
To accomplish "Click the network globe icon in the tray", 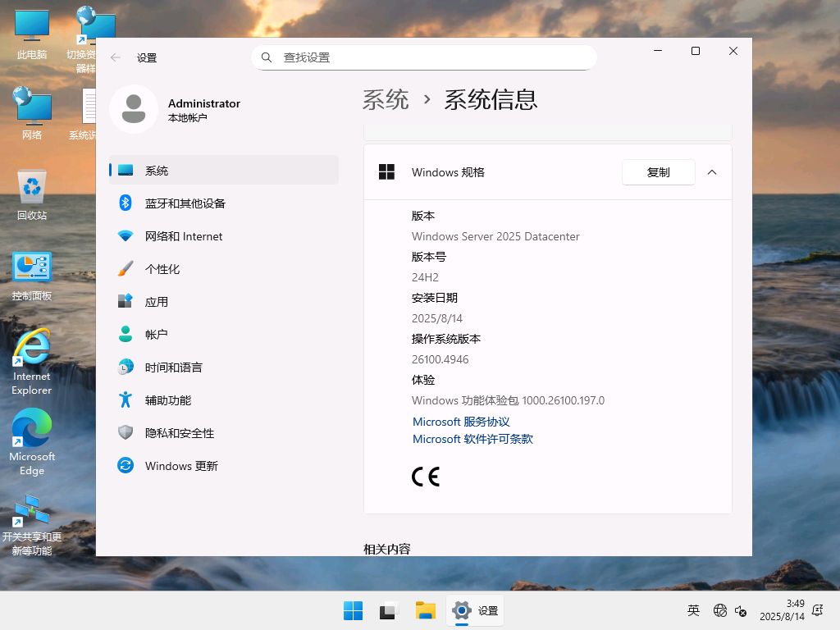I will coord(720,610).
